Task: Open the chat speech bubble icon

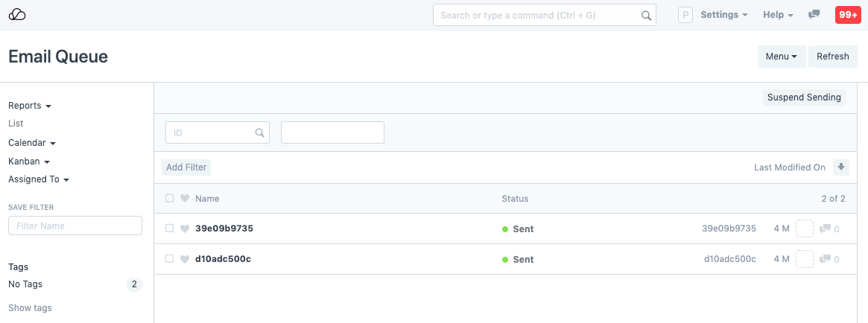Action: pyautogui.click(x=814, y=15)
